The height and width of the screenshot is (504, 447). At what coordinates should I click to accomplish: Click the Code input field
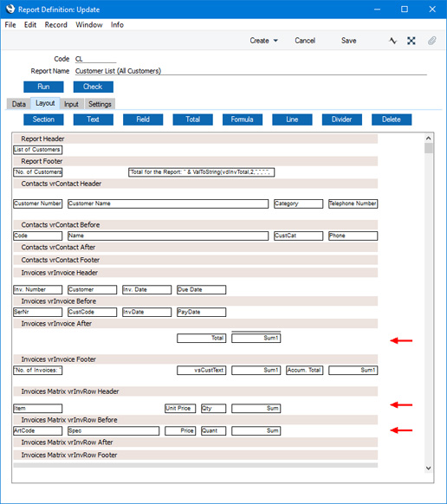[x=95, y=59]
